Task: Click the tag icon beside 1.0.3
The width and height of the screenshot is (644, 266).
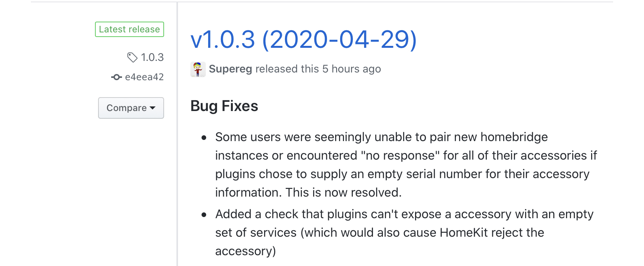Action: 132,57
